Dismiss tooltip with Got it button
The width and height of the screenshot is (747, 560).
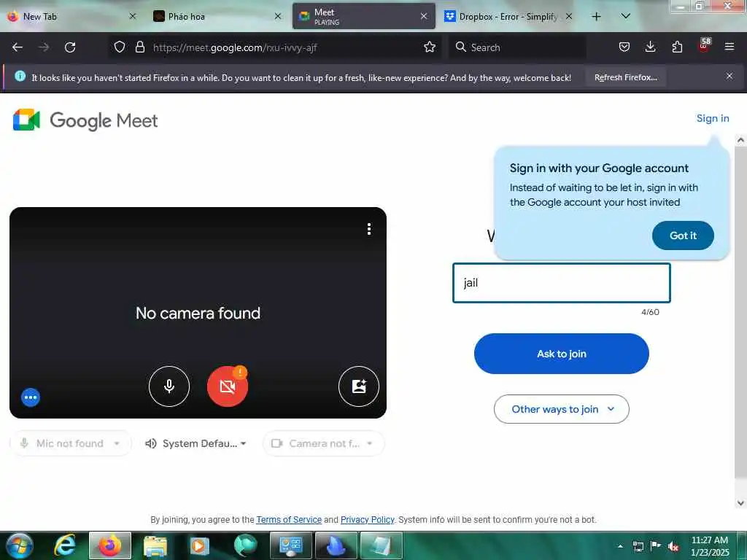click(683, 236)
